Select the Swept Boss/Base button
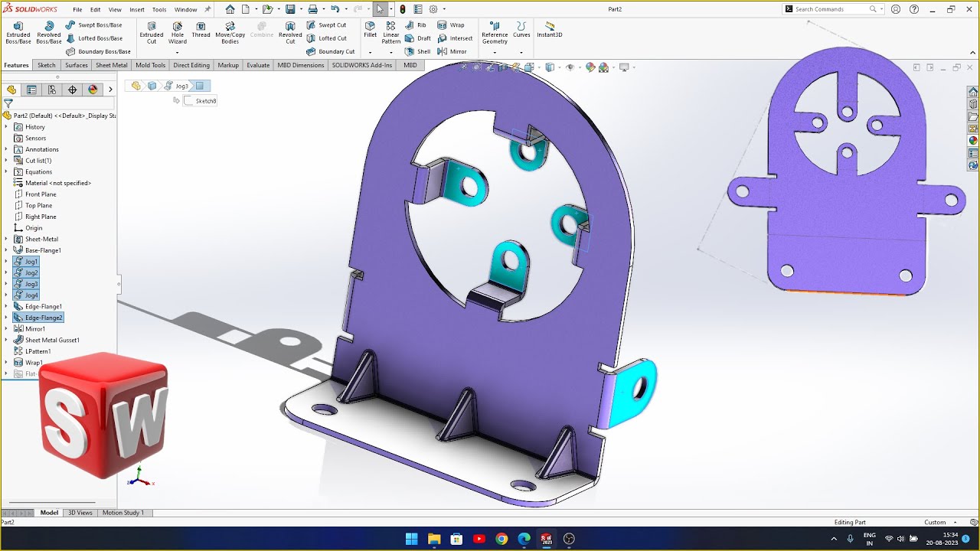The image size is (980, 551). click(x=94, y=24)
